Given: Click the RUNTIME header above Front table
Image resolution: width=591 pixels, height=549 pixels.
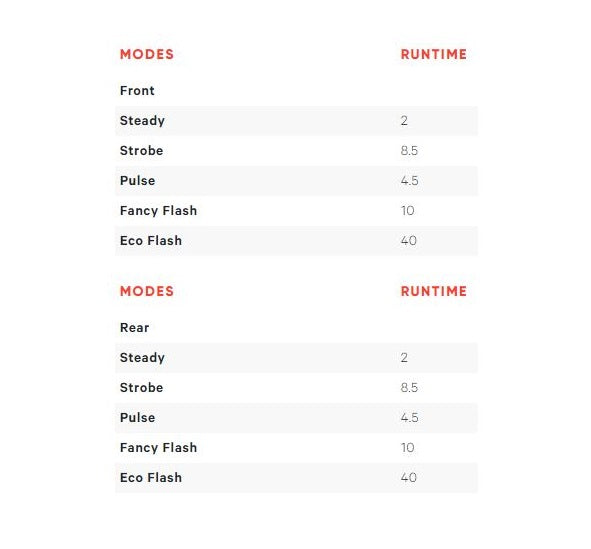Looking at the screenshot, I should click(x=433, y=54).
